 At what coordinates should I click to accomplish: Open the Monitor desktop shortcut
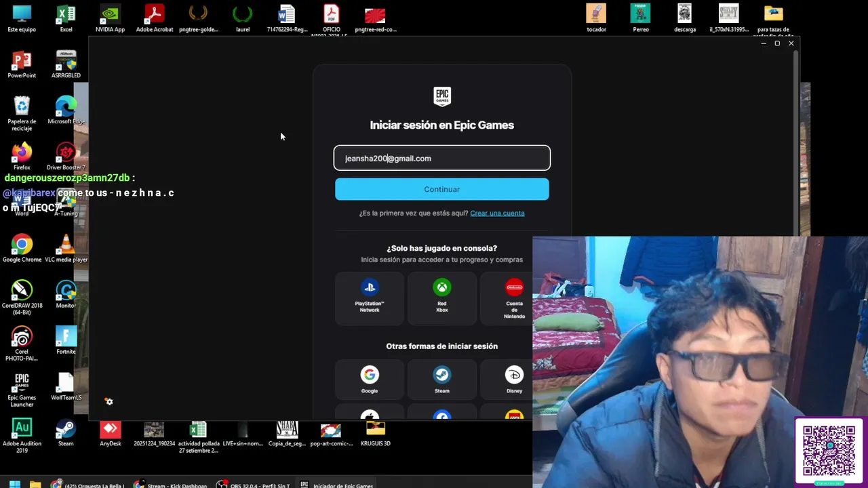tap(66, 295)
